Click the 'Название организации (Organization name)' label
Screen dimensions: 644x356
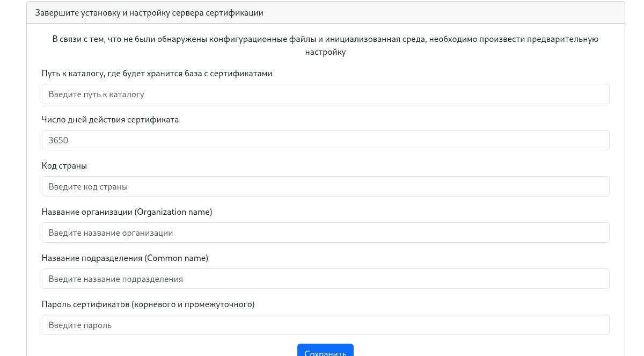coord(127,212)
